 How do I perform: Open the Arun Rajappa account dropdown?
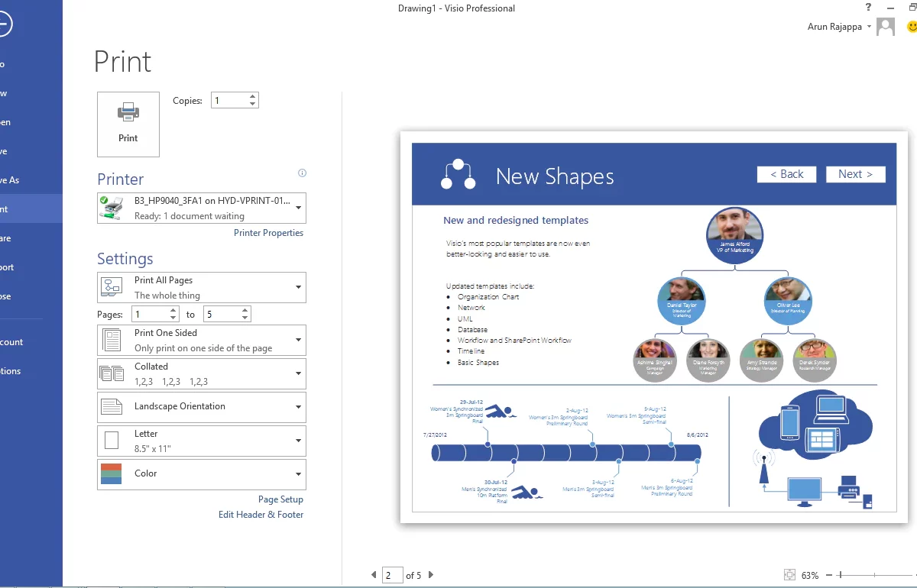point(839,27)
